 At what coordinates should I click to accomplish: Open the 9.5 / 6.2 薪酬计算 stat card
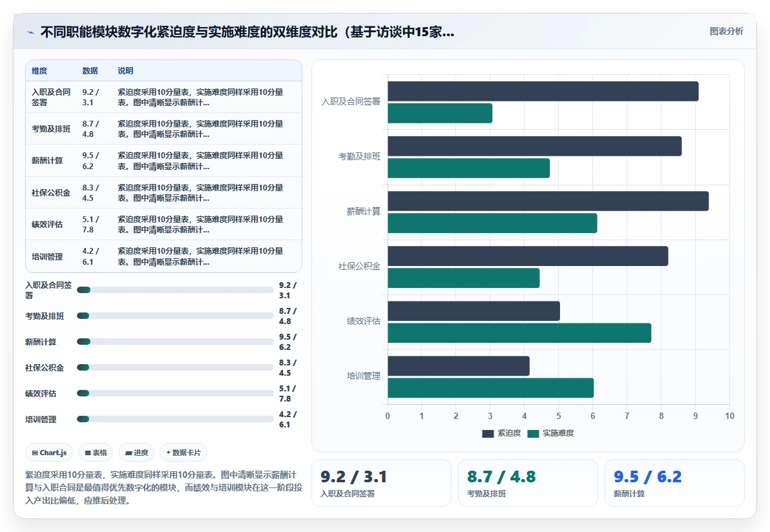click(x=674, y=483)
